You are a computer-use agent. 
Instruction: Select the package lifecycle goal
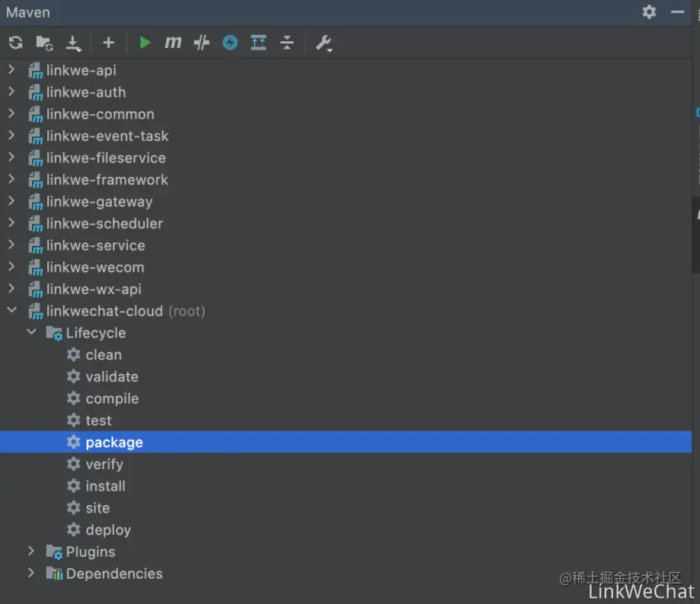click(346, 442)
